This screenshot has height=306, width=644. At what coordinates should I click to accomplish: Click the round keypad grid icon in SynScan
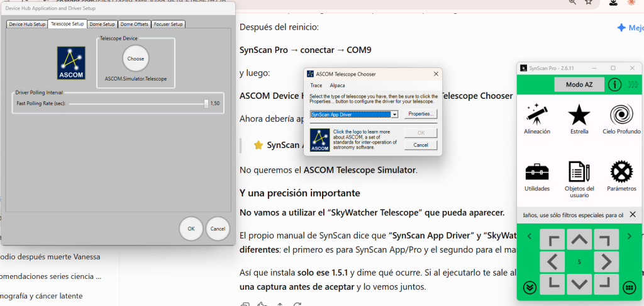click(629, 288)
